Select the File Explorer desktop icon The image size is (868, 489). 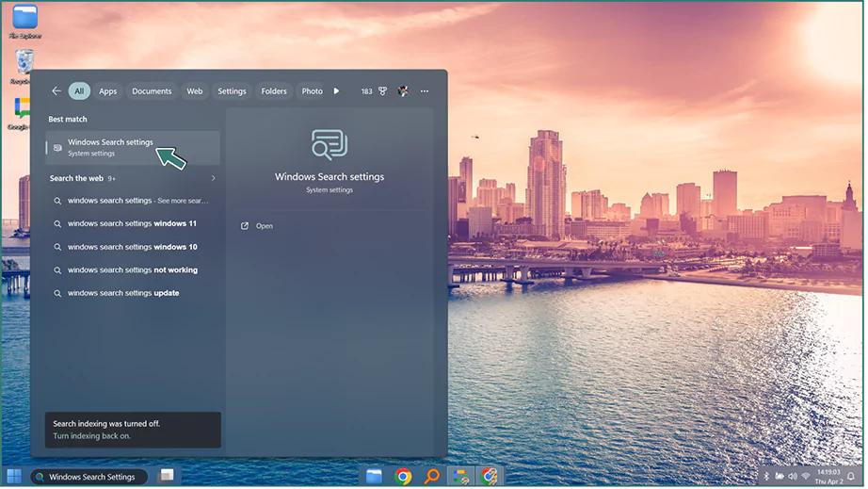tap(25, 23)
